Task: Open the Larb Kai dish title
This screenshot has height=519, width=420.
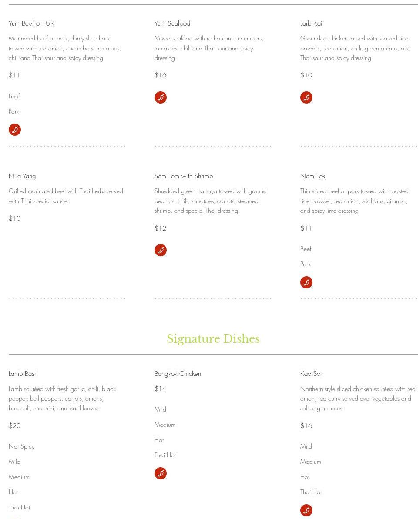Action: coord(311,23)
